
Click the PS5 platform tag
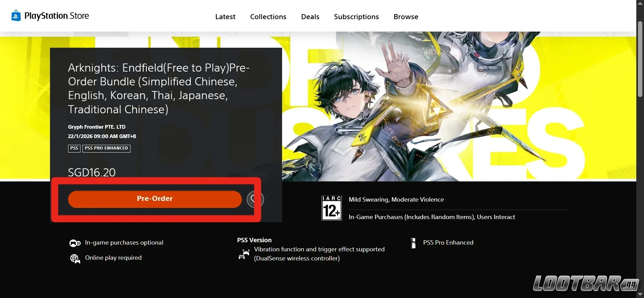(x=74, y=148)
